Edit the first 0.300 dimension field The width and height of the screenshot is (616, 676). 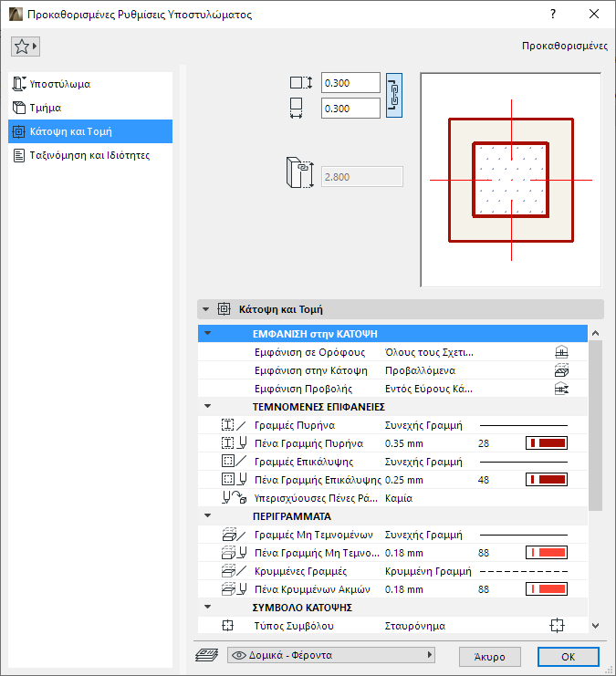click(350, 83)
